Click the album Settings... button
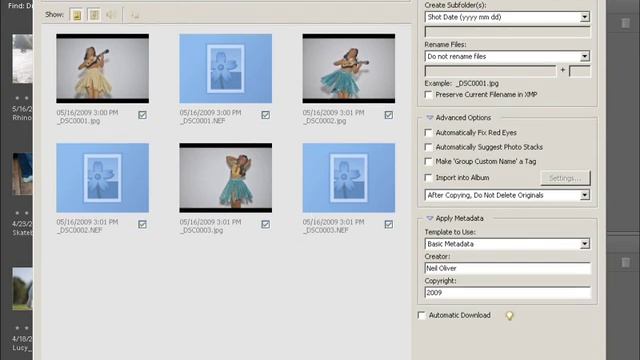Viewport: 640px width, 360px height. click(x=565, y=178)
